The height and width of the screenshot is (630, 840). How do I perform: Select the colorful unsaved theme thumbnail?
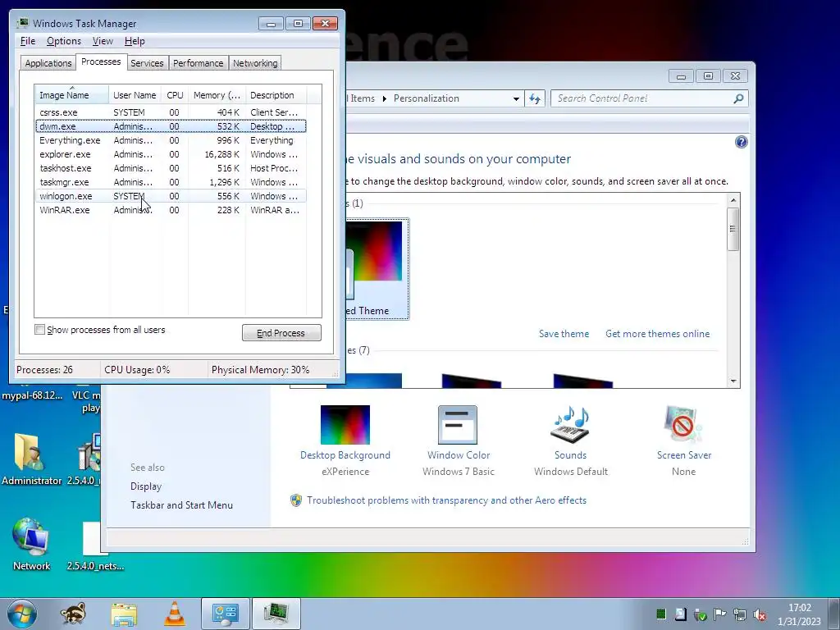377,268
